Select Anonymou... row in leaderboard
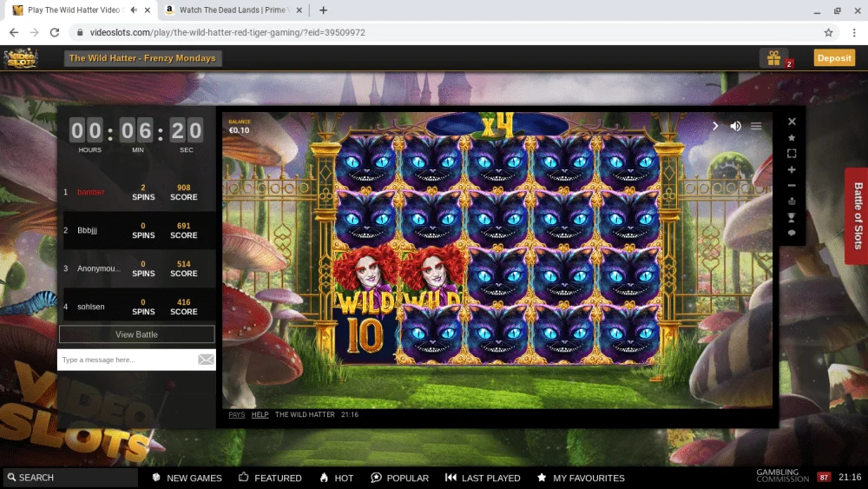Screen dimensions: 868x489 pyautogui.click(x=137, y=268)
